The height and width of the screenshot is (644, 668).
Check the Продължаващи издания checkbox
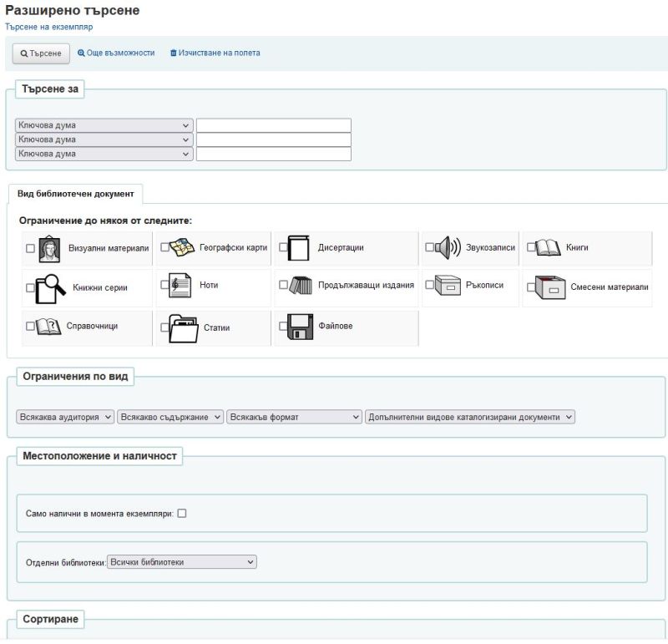283,284
